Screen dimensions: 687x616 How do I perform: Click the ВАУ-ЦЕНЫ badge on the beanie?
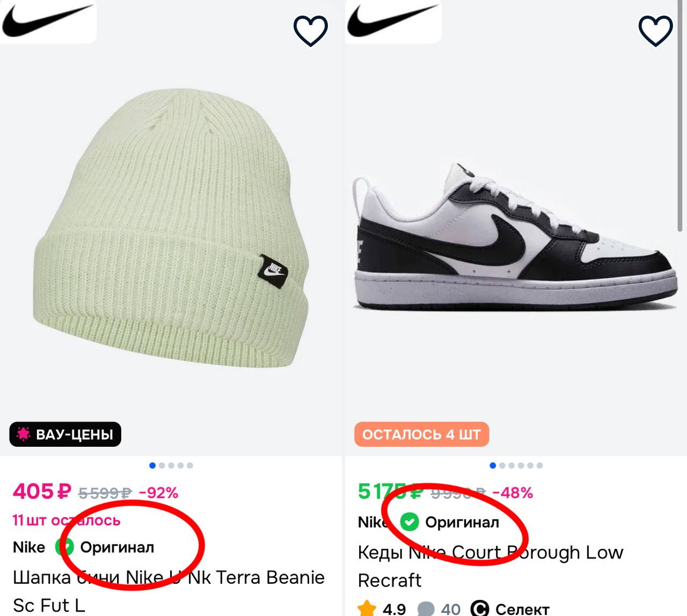tap(65, 434)
